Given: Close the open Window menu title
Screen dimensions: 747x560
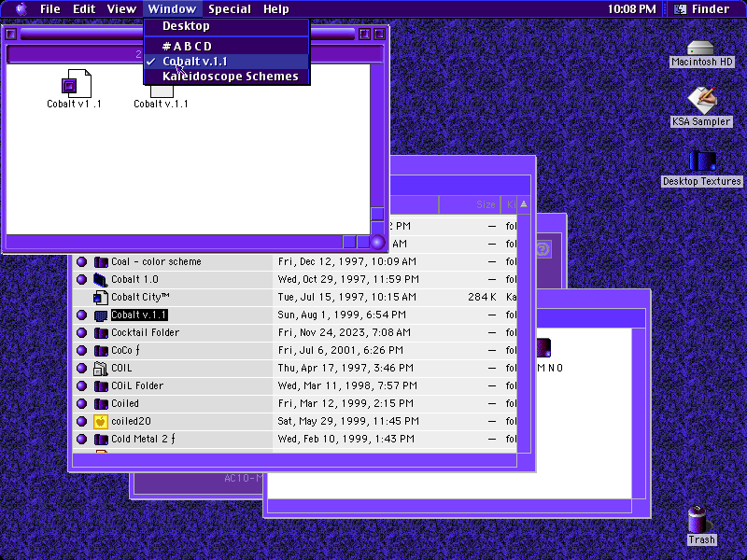Looking at the screenshot, I should pyautogui.click(x=172, y=8).
